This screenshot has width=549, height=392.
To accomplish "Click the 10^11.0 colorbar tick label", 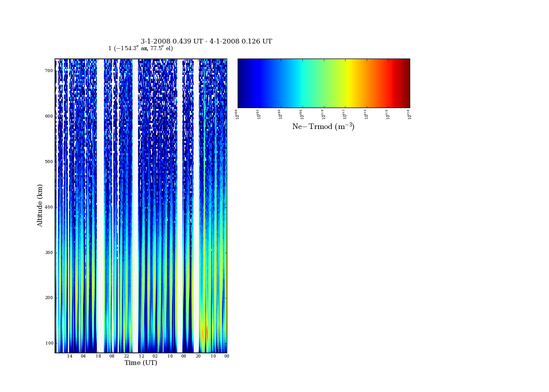I will (x=324, y=114).
